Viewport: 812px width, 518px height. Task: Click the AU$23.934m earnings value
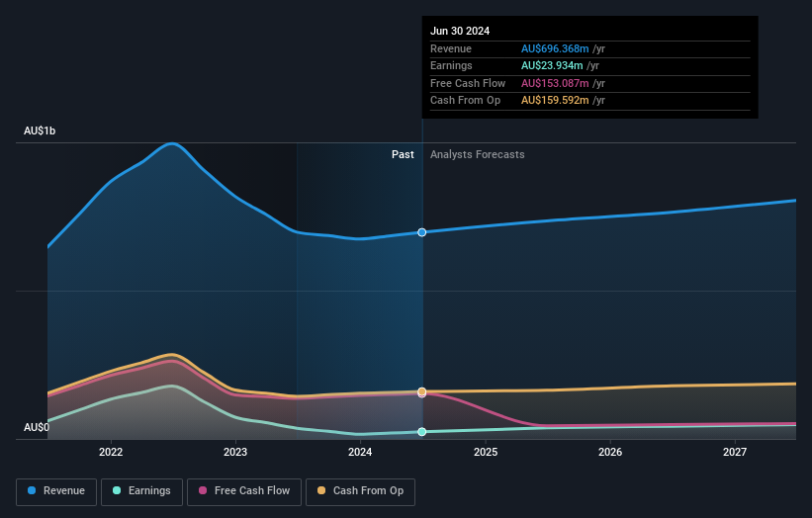coord(552,65)
